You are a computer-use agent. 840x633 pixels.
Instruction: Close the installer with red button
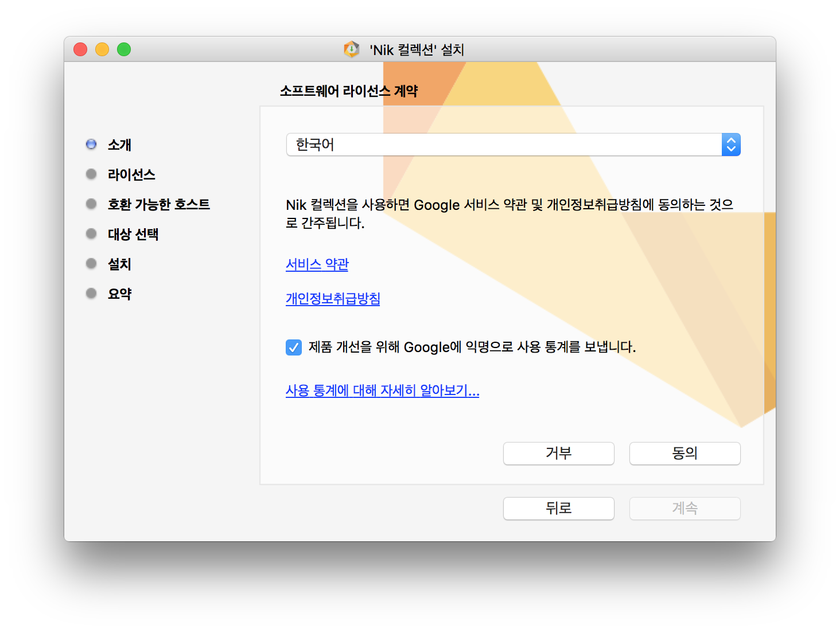pyautogui.click(x=80, y=49)
